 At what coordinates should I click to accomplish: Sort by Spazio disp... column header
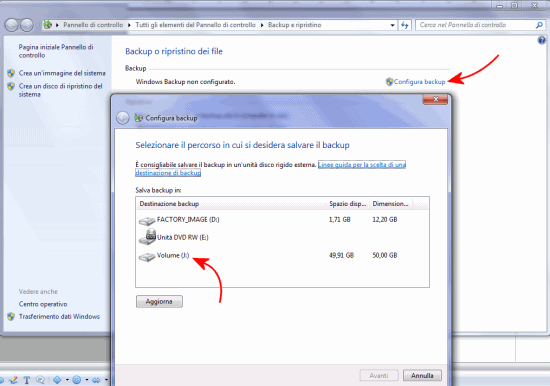[x=348, y=204]
